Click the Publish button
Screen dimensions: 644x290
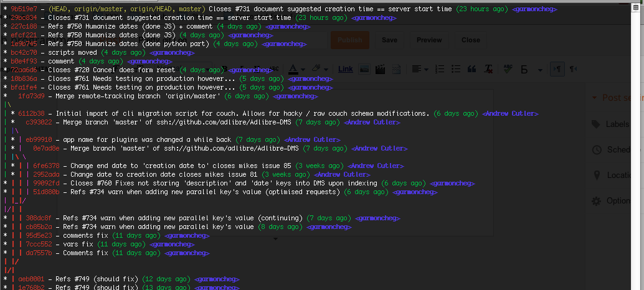click(349, 40)
